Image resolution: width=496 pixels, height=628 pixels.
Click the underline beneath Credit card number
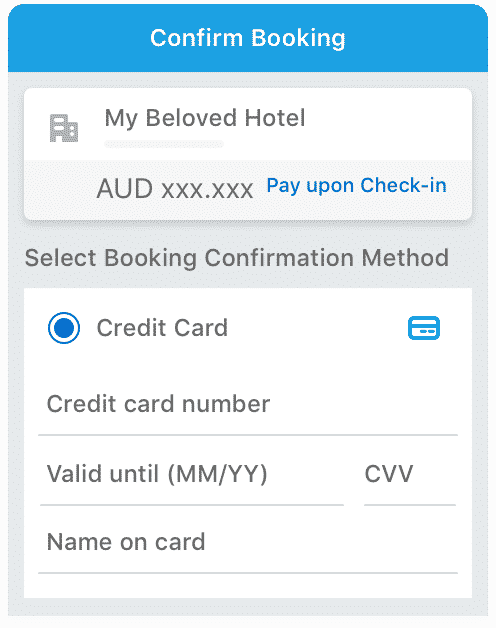pyautogui.click(x=248, y=435)
